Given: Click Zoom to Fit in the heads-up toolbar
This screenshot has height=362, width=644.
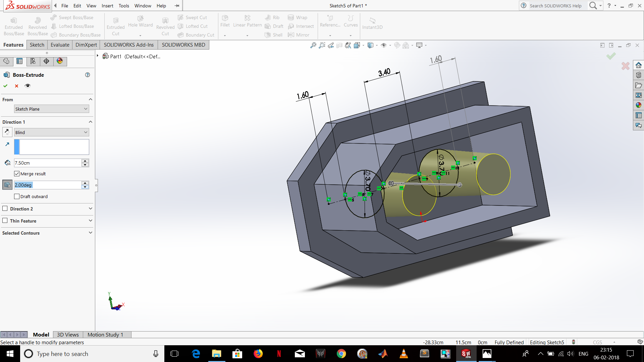Looking at the screenshot, I should [x=313, y=45].
